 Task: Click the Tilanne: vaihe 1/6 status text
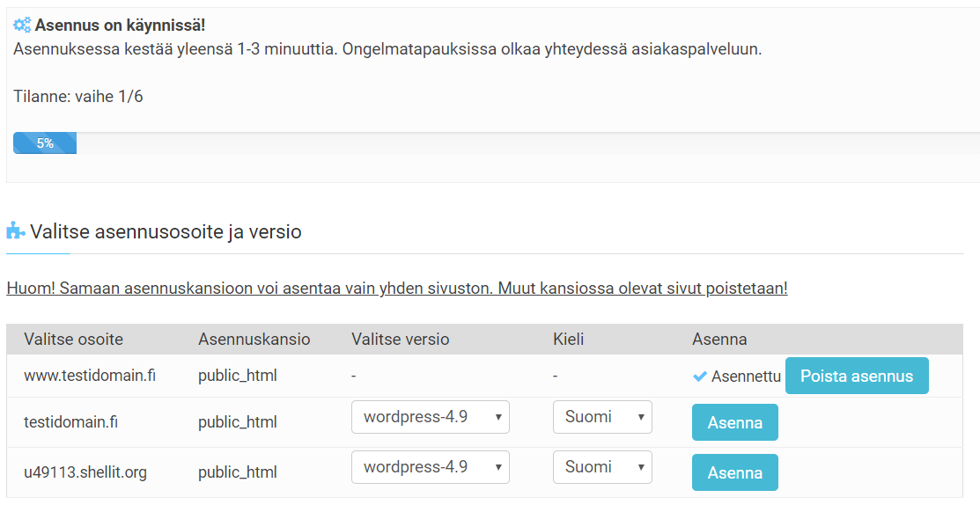(x=78, y=97)
